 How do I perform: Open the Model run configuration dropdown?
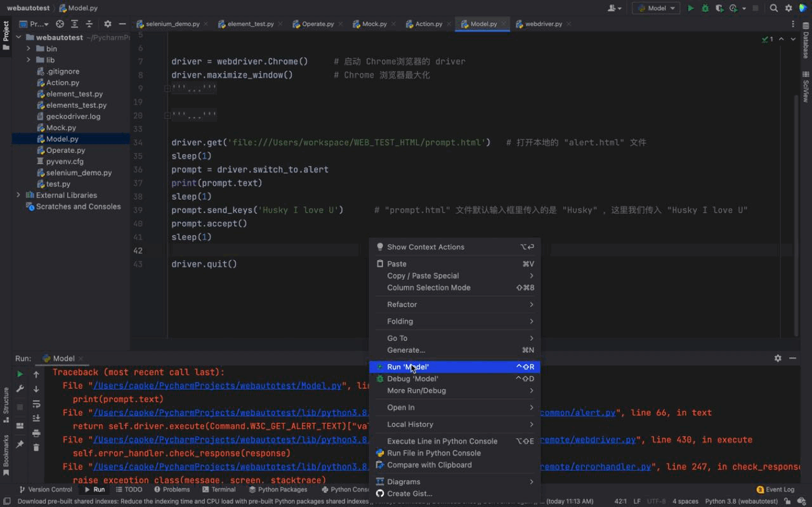pyautogui.click(x=656, y=8)
